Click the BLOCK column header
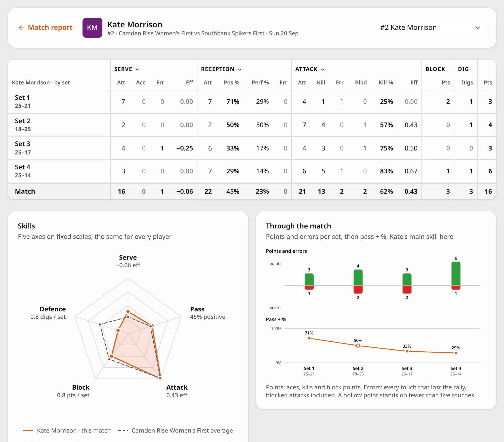Screen dimensions: 504x442 pos(435,69)
